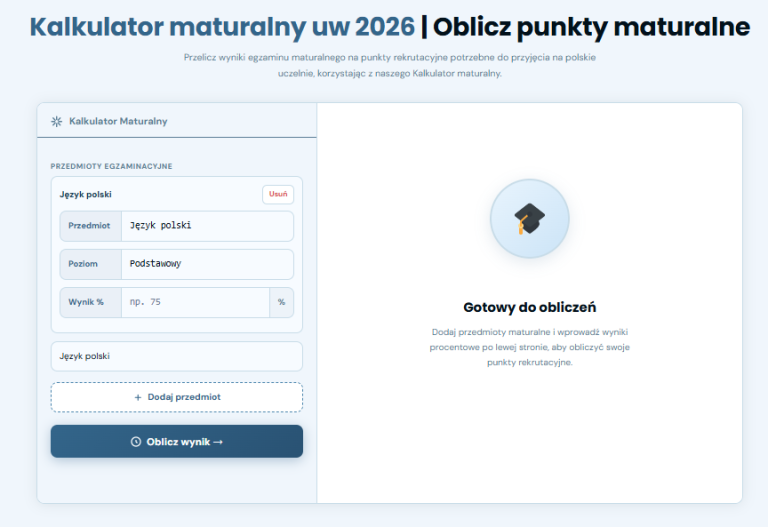Click the Język polski card header title
This screenshot has width=768, height=527.
pos(86,194)
